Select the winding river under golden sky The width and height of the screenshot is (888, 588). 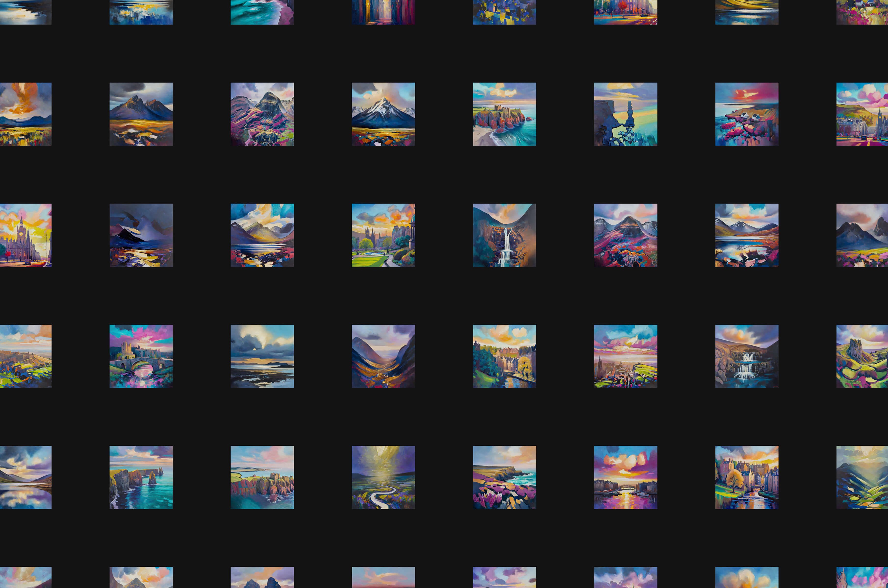coord(383,477)
